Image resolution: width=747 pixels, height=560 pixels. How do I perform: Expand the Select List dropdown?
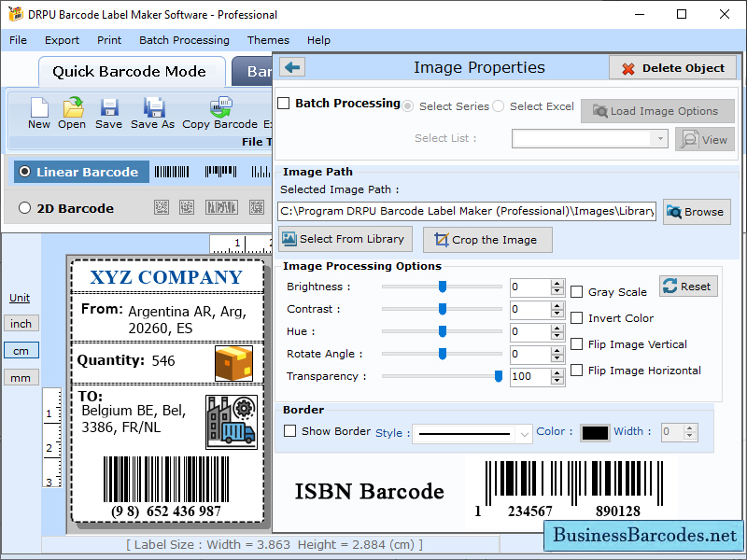[660, 138]
